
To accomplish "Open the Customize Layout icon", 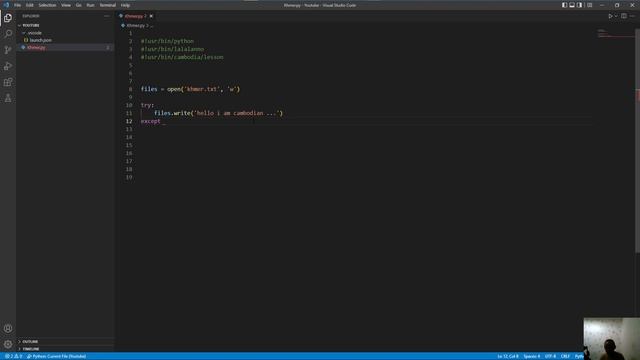I will coord(589,5).
